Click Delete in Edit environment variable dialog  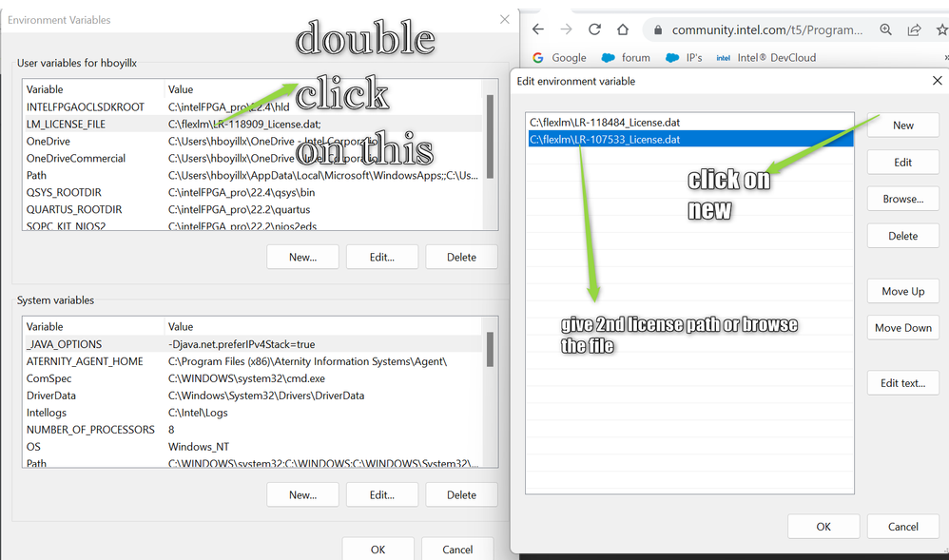[x=903, y=236]
